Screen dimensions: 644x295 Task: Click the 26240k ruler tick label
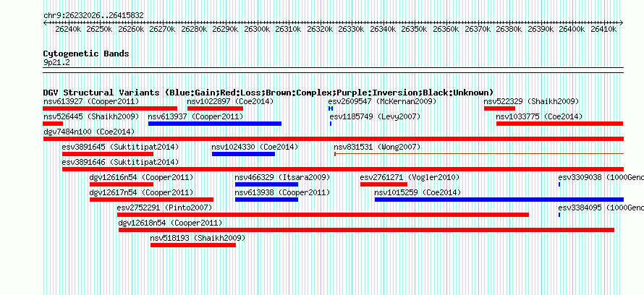click(x=68, y=30)
